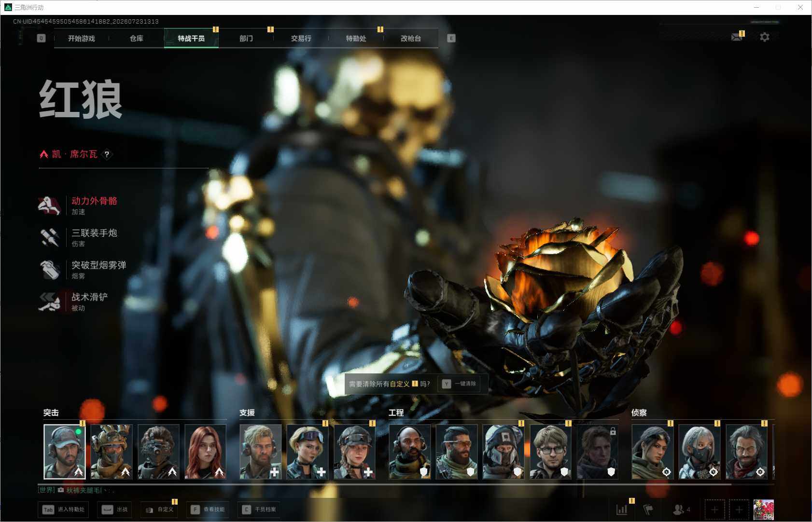Click the 进入特勤处 button

63,509
